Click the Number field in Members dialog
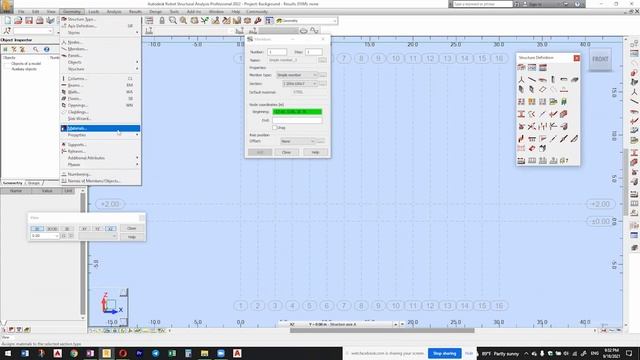The image size is (640, 360). click(277, 52)
